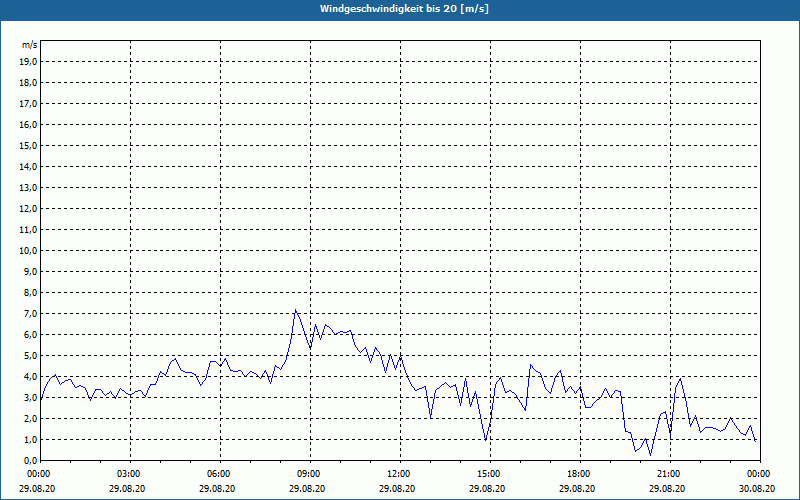Viewport: 800px width, 500px height.
Task: Click the "17,0" y-axis value
Action: pyautogui.click(x=29, y=104)
